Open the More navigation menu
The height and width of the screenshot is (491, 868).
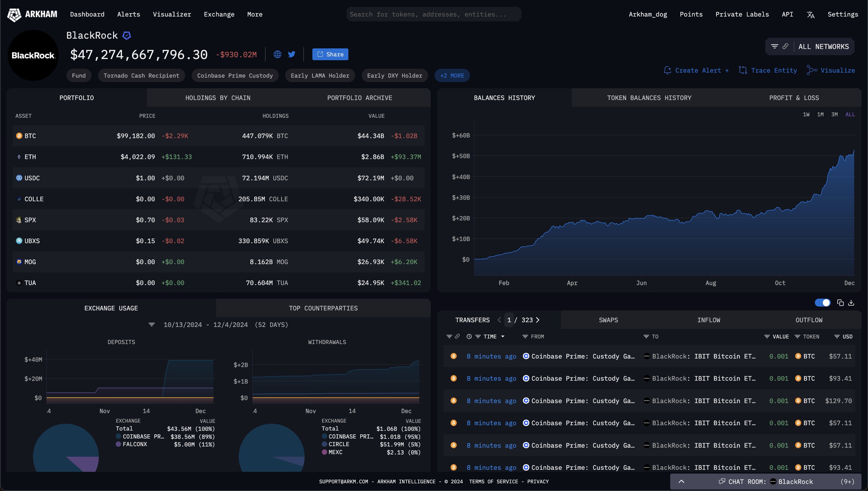click(x=255, y=14)
